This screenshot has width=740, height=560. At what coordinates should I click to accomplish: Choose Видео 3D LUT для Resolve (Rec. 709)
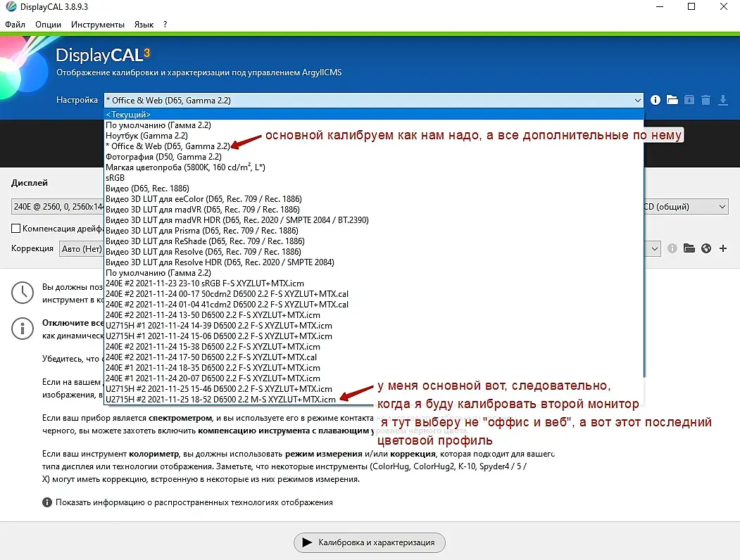pos(374,252)
